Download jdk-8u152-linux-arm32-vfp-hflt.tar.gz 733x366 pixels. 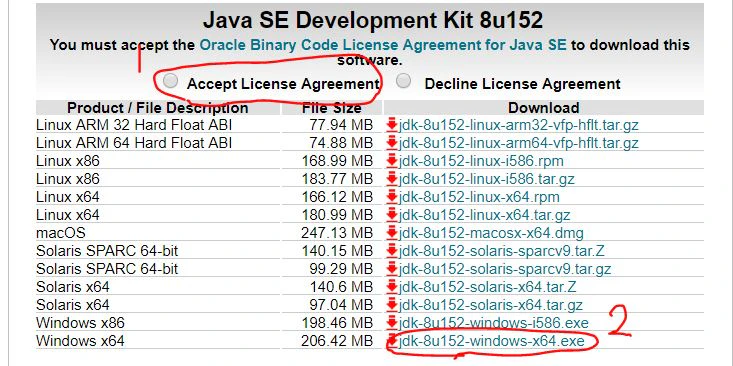[x=518, y=125]
